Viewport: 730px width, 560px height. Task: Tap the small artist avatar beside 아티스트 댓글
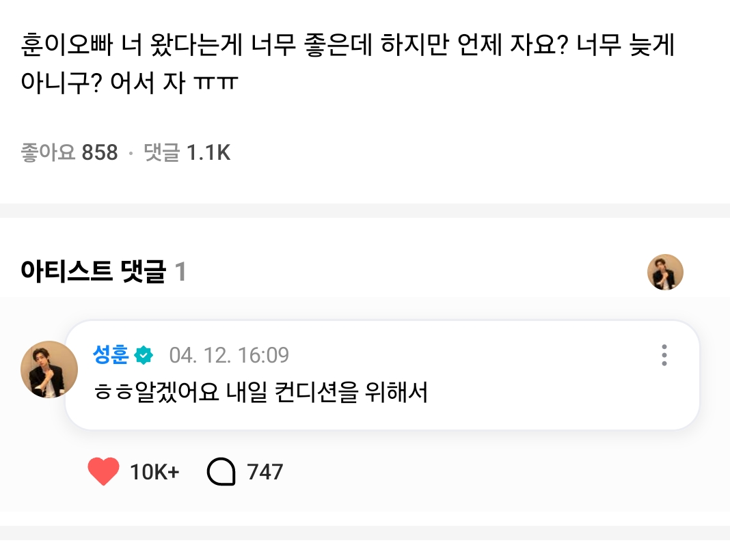(665, 272)
